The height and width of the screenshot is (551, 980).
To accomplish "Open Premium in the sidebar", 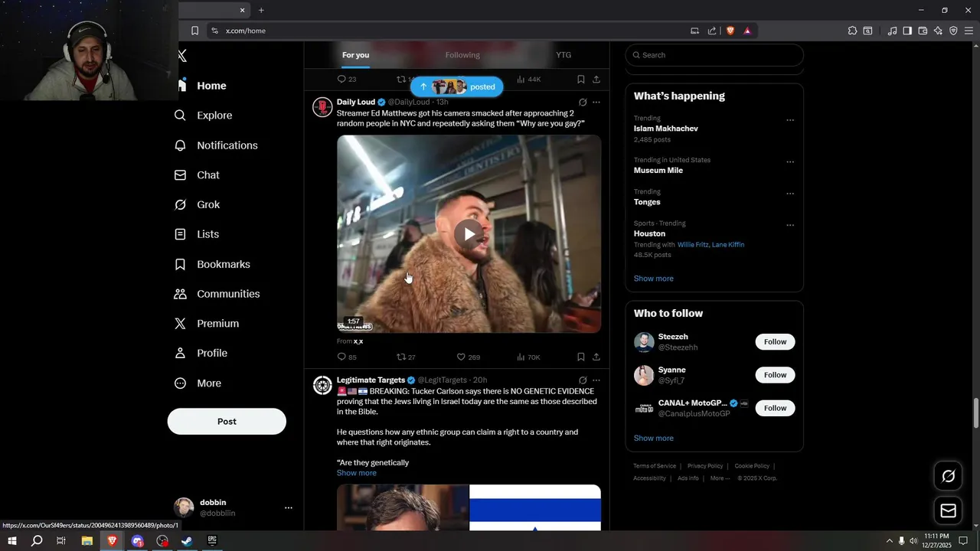I will (x=207, y=324).
